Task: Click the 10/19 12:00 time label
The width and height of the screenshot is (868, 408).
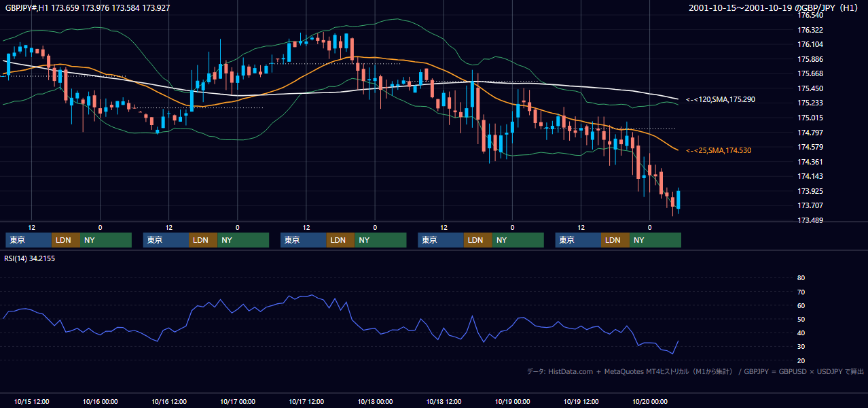Action: coord(581,401)
